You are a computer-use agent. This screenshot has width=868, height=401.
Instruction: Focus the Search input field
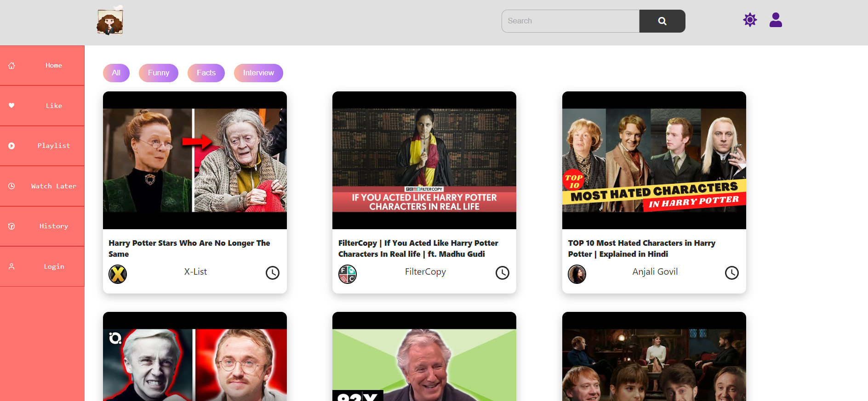tap(570, 21)
